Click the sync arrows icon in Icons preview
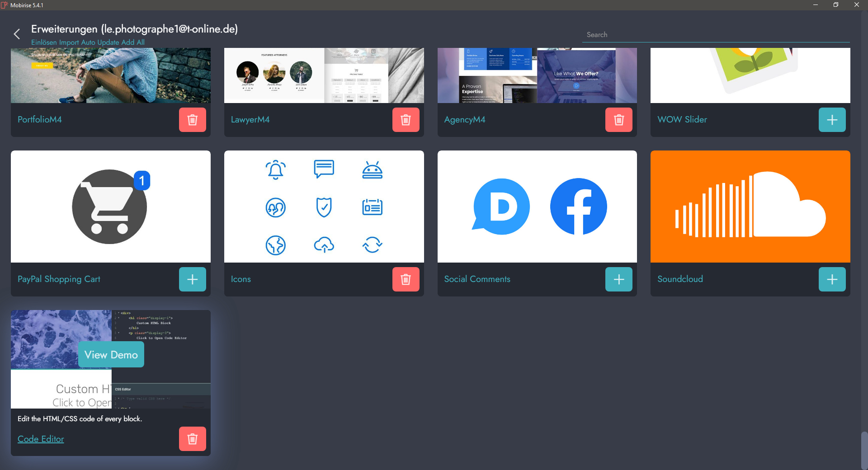Image resolution: width=868 pixels, height=470 pixels. (x=373, y=245)
